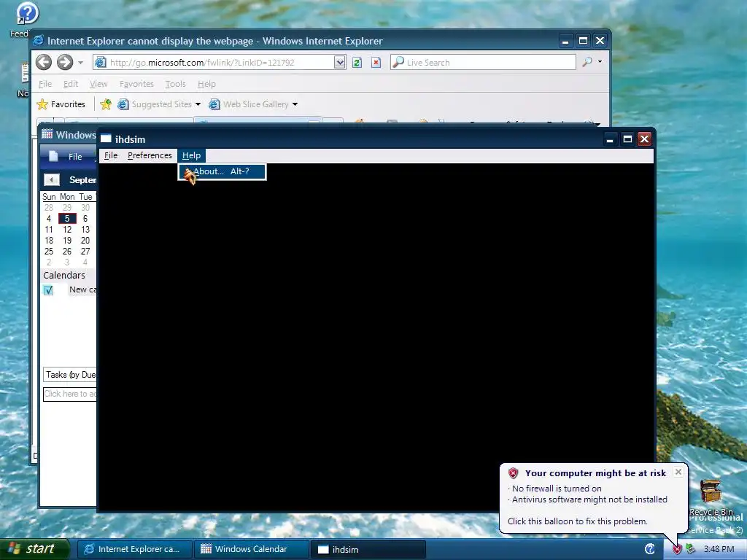747x560 pixels.
Task: Open the ihdsim File menu
Action: click(x=111, y=156)
